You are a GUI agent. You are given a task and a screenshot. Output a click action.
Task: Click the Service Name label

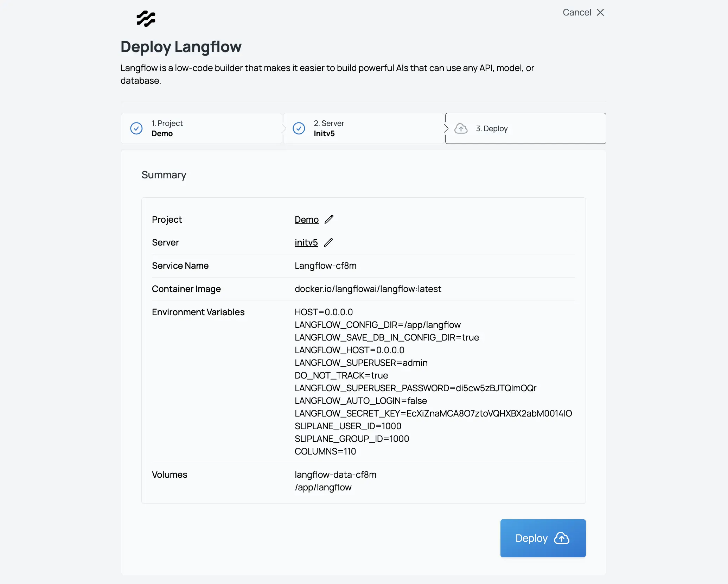pyautogui.click(x=180, y=266)
